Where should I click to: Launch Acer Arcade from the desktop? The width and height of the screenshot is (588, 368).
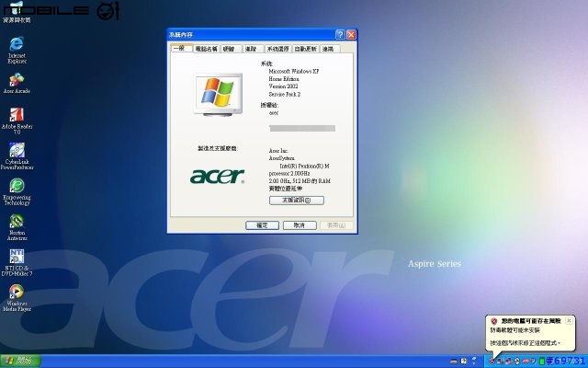(17, 84)
